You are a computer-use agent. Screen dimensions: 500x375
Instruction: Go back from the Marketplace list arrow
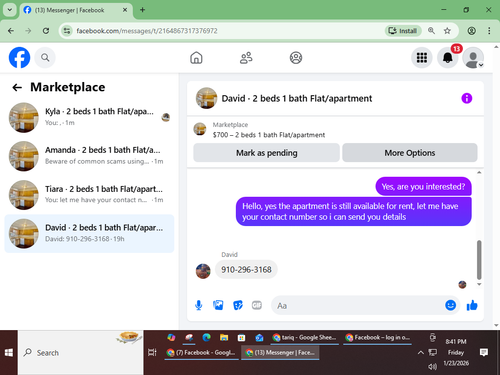[17, 87]
